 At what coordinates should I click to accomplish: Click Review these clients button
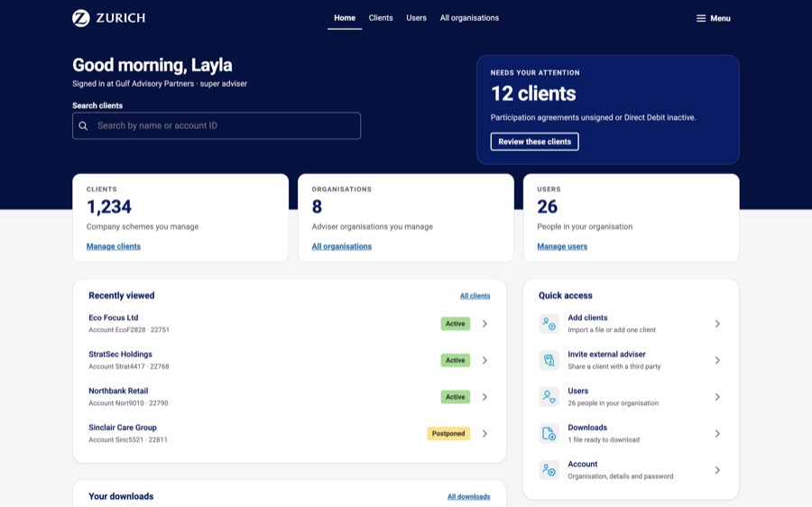pos(534,142)
